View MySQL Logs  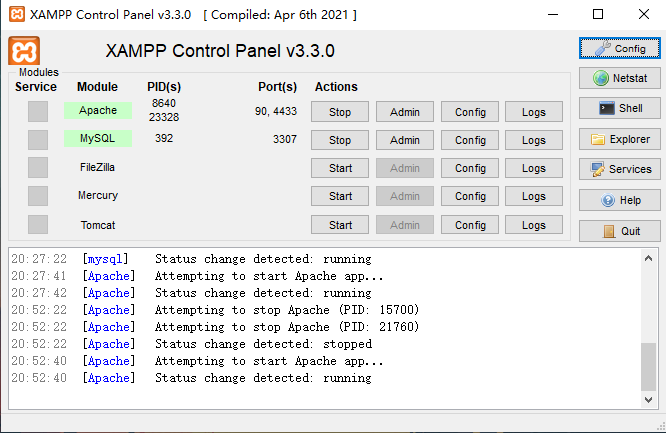tap(534, 140)
